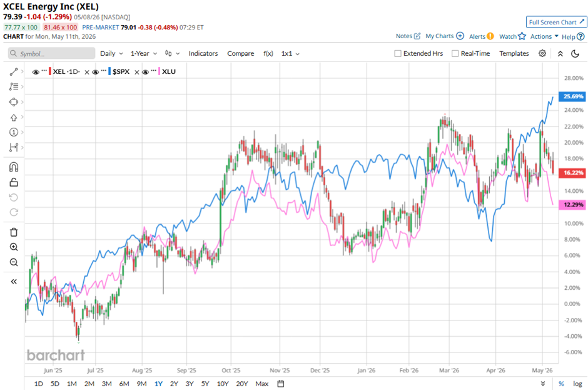Open the calendar date range icon
This screenshot has width=588, height=390.
pos(280,384)
